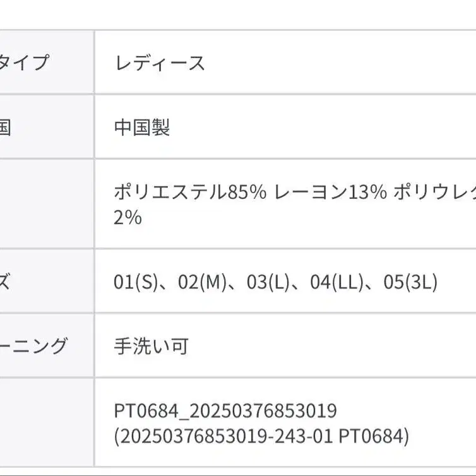Click product code PT0684_20250376853019

[225, 411]
